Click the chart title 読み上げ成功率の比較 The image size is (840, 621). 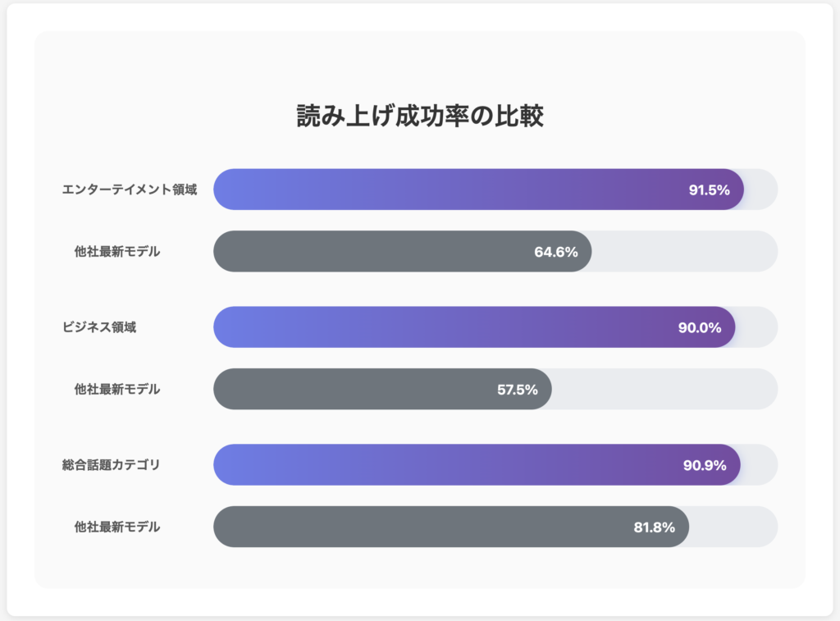(420, 116)
